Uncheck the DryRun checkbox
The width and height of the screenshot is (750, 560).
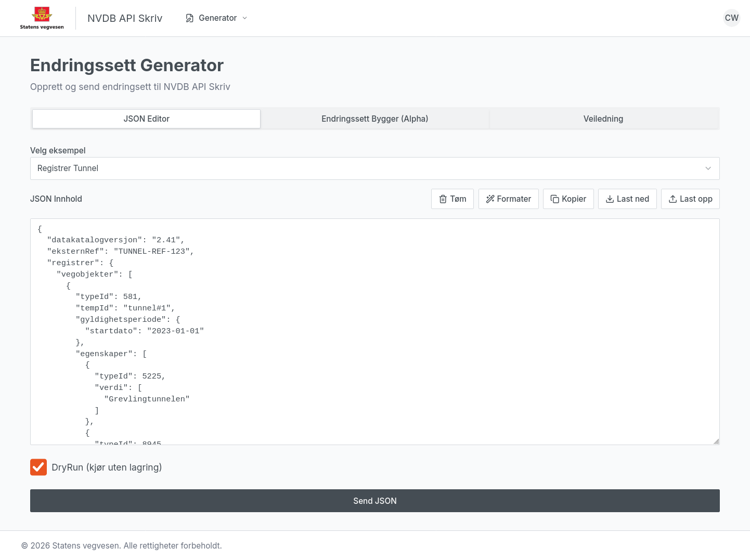point(38,467)
